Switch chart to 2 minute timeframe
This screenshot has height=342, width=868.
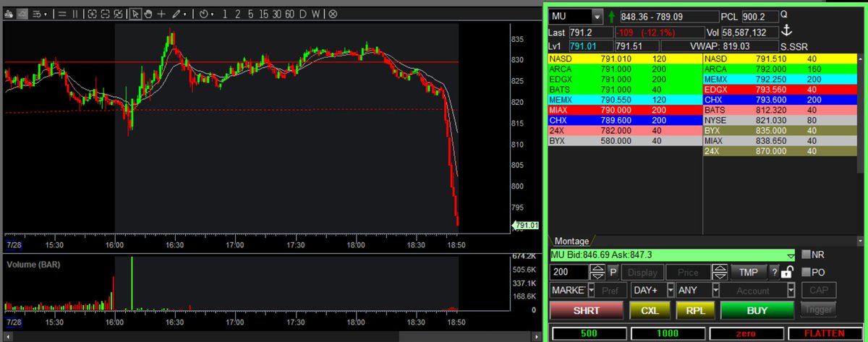pyautogui.click(x=237, y=14)
